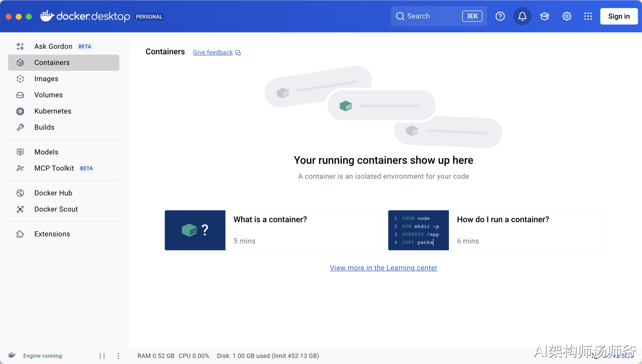Click the Docker Scout icon

coord(20,209)
